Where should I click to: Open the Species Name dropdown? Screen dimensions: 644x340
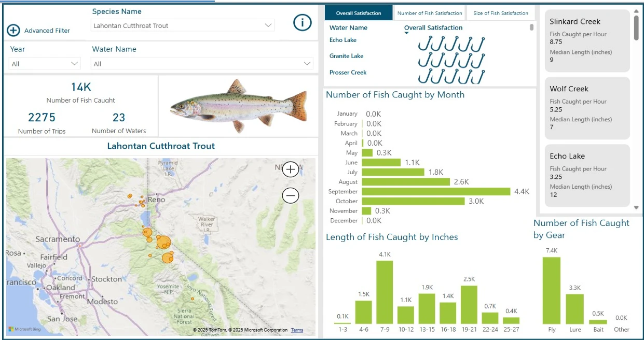(183, 25)
